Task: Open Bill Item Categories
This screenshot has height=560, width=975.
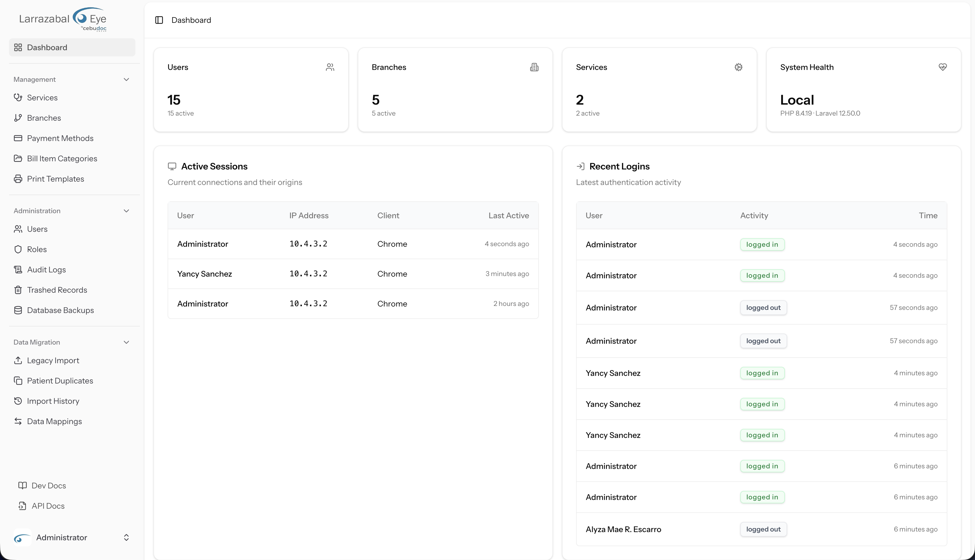Action: 72,158
